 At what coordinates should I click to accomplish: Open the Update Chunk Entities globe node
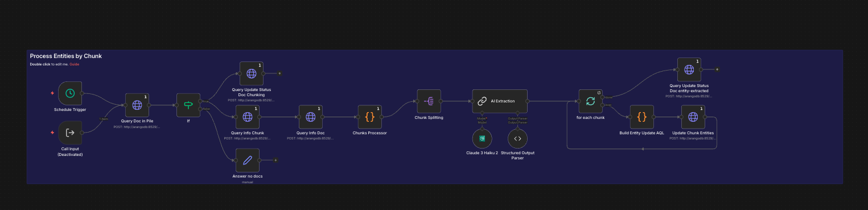point(693,117)
